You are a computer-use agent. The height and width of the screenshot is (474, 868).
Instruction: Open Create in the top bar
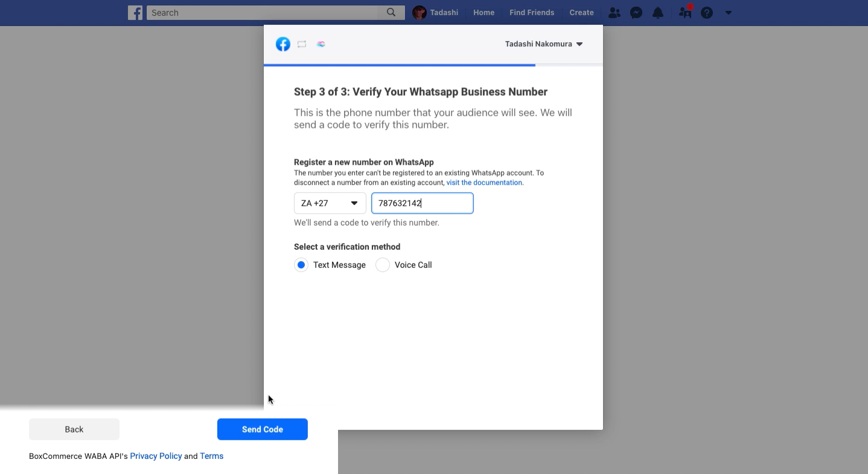point(582,13)
